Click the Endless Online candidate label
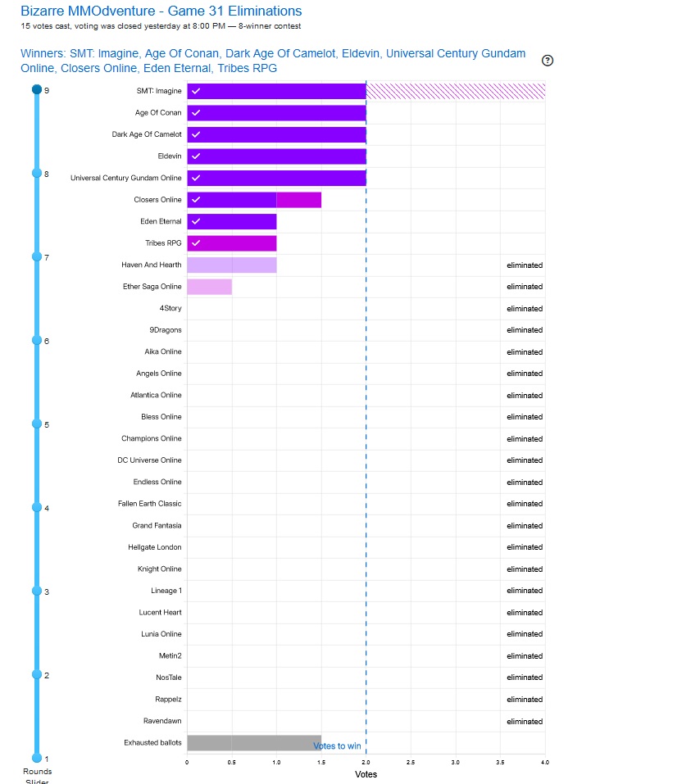 point(157,482)
